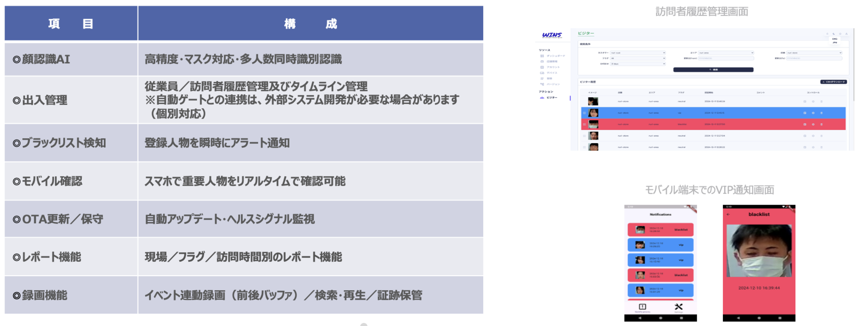868x326 pixels.
Task: Tap Android recents button on Notifications phone
Action: click(681, 318)
